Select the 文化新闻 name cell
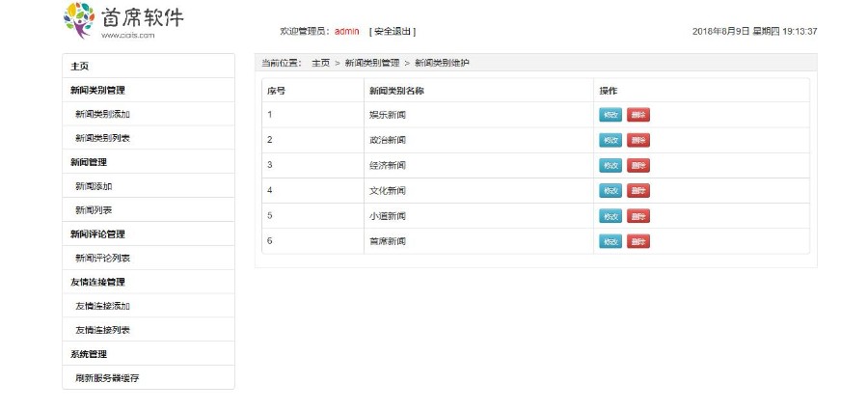The image size is (868, 411). [478, 190]
